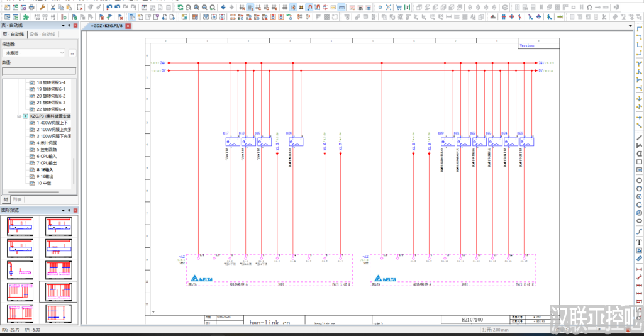Screen dimensions: 644x336
Task: Click the page tree horizontal scrollbar
Action: [34, 192]
